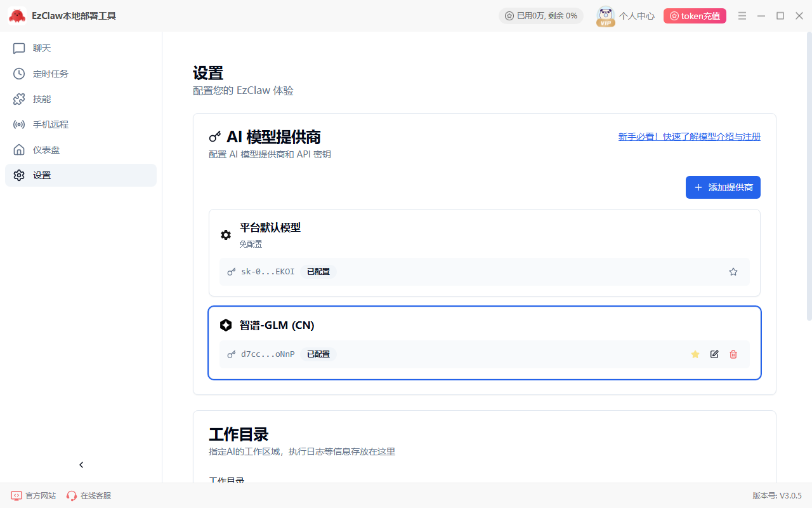The height and width of the screenshot is (508, 812).
Task: Open the 新手必看 model introduction link
Action: pyautogui.click(x=689, y=137)
